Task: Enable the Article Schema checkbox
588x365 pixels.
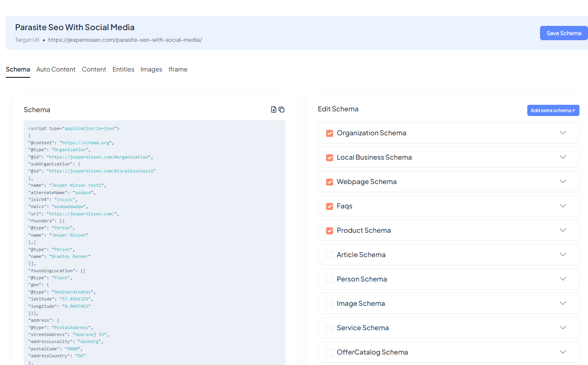Action: pyautogui.click(x=330, y=255)
